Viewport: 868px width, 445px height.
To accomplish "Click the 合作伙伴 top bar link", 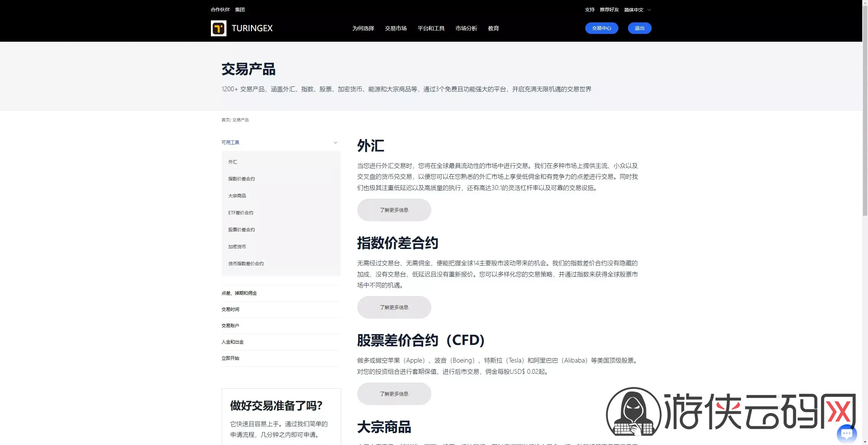I will tap(220, 10).
